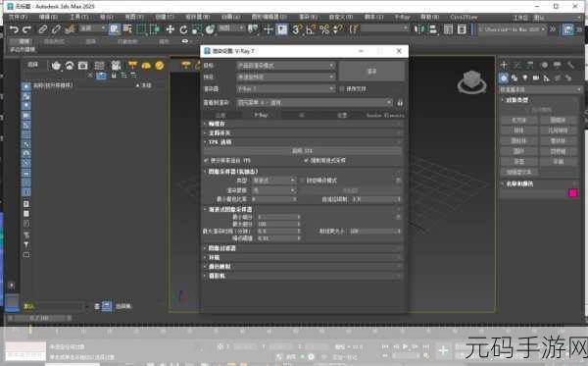Click the Play Animation button
The height and width of the screenshot is (366, 588).
405,346
